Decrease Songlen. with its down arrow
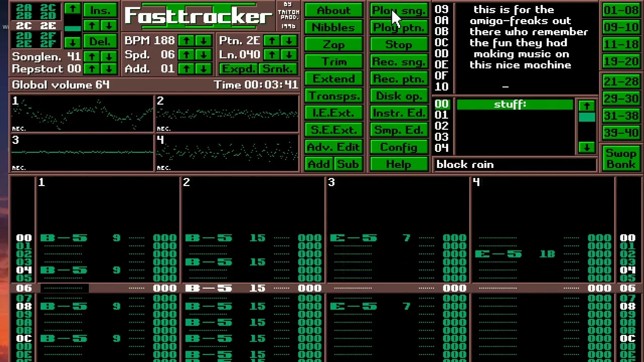The image size is (644, 362). point(108,56)
